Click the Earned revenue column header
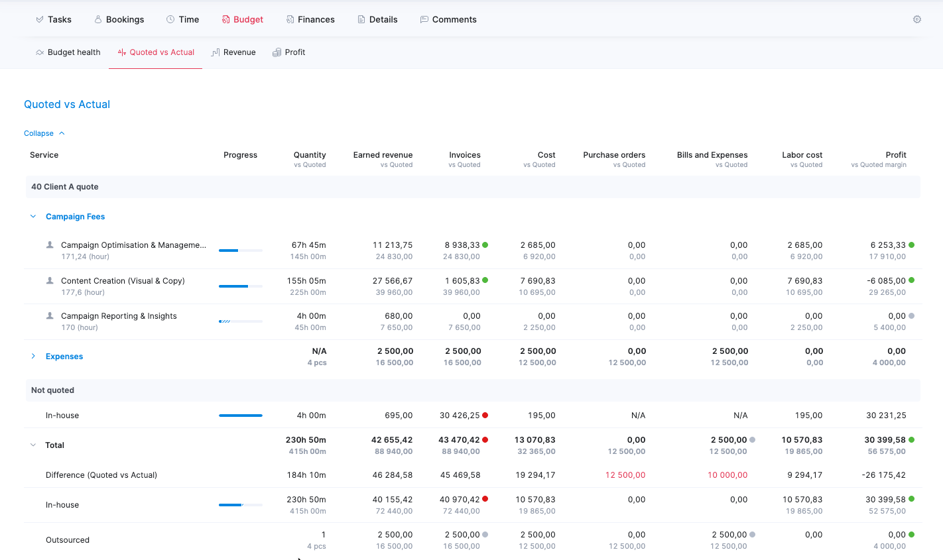Image resolution: width=943 pixels, height=560 pixels. [383, 155]
